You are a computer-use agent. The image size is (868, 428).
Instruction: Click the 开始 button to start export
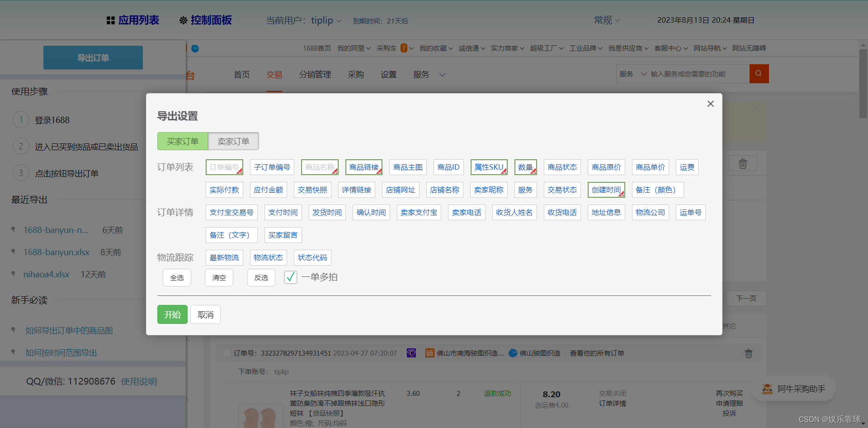click(x=172, y=314)
